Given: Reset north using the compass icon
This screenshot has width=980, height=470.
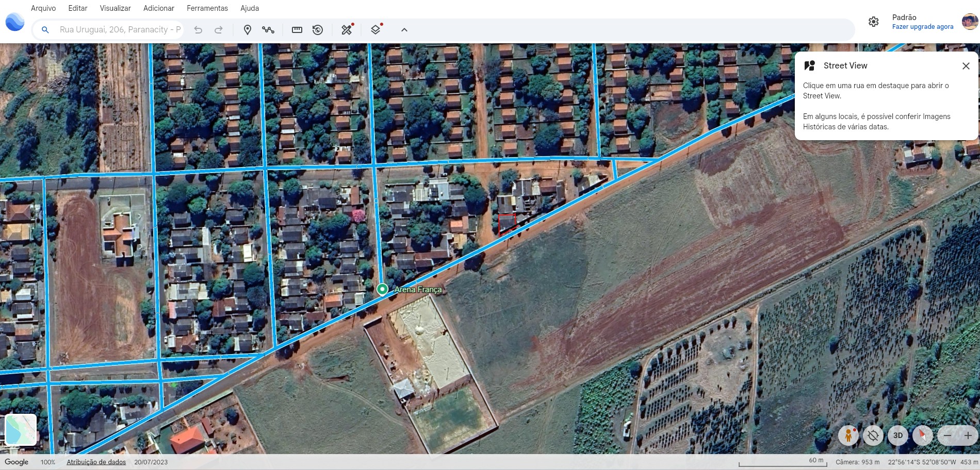Looking at the screenshot, I should coord(922,435).
